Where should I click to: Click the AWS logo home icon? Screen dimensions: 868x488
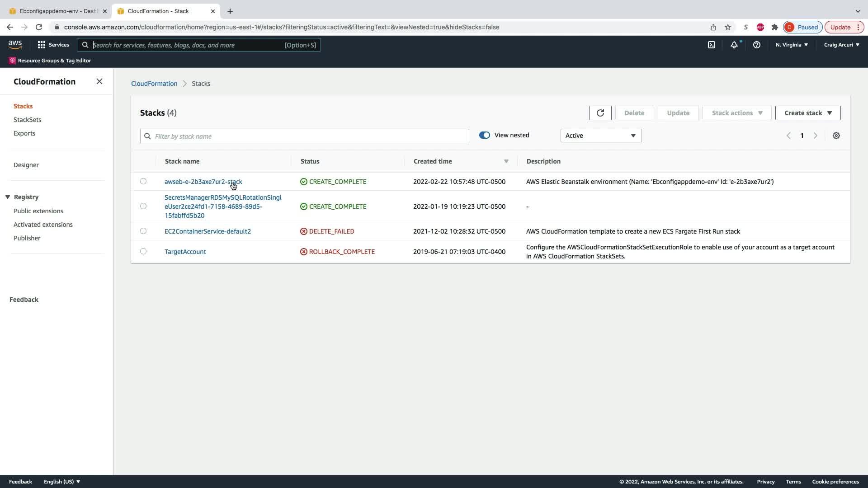click(x=15, y=44)
